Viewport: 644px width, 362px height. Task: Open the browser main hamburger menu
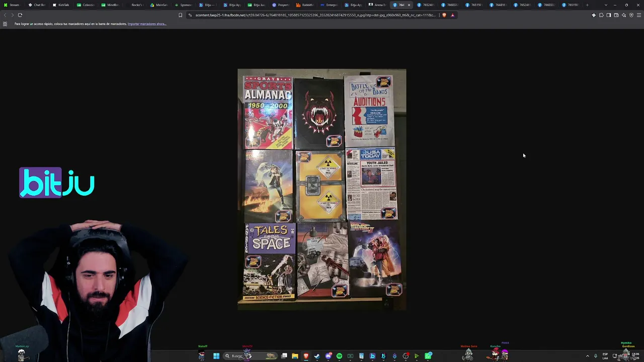pos(639,15)
